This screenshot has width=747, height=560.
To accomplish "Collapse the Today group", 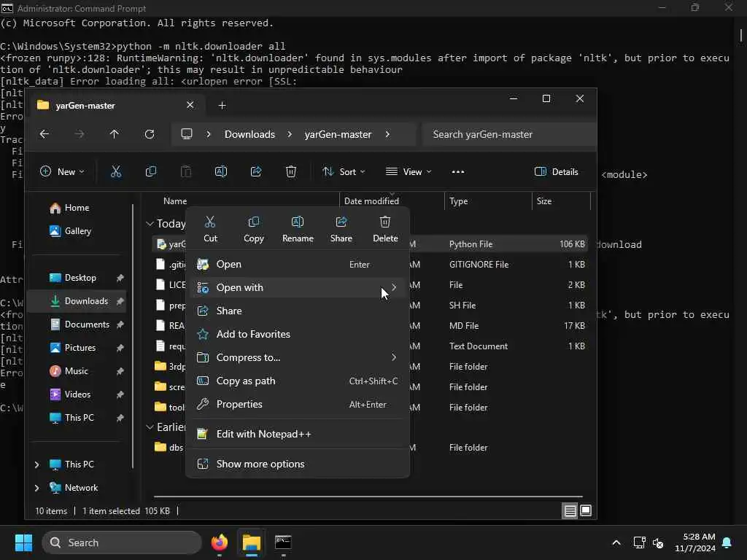I will coord(150,223).
